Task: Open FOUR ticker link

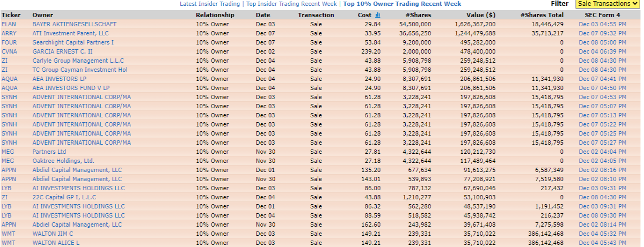Action: click(x=9, y=42)
